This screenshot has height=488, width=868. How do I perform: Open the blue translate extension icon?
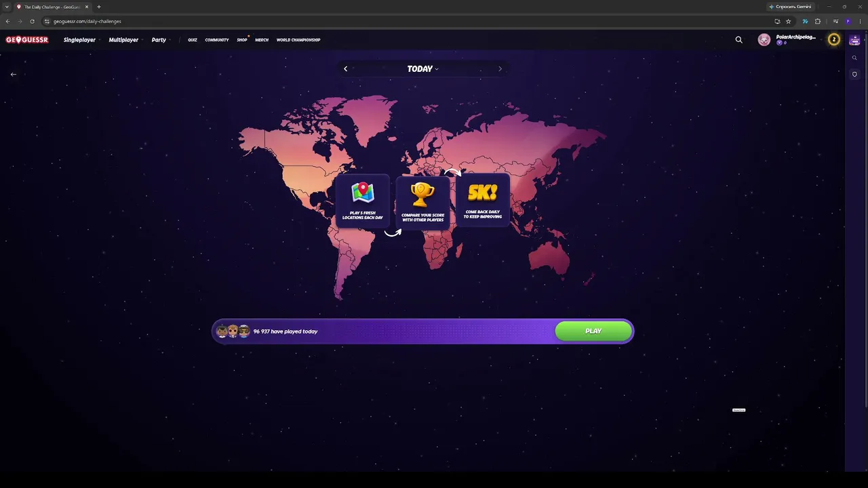(805, 21)
